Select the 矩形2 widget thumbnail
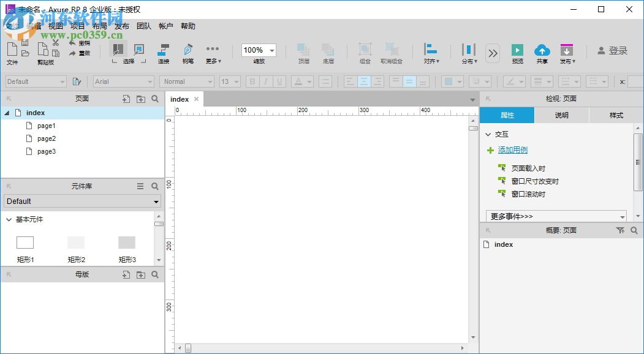Viewport: 644px width, 354px height. pos(75,244)
